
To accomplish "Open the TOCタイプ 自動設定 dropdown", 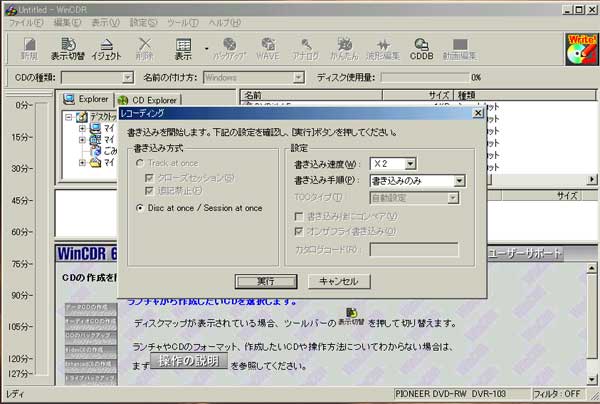I will 453,198.
